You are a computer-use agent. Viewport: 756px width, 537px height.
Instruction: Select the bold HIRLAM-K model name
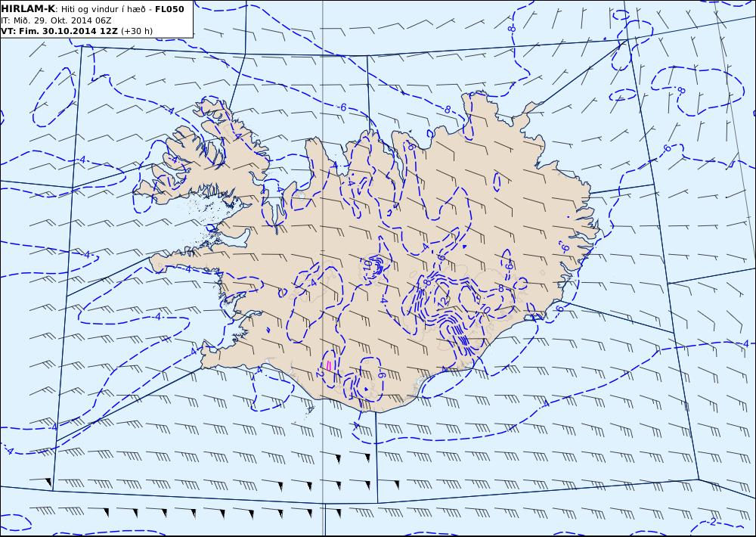[x=28, y=9]
